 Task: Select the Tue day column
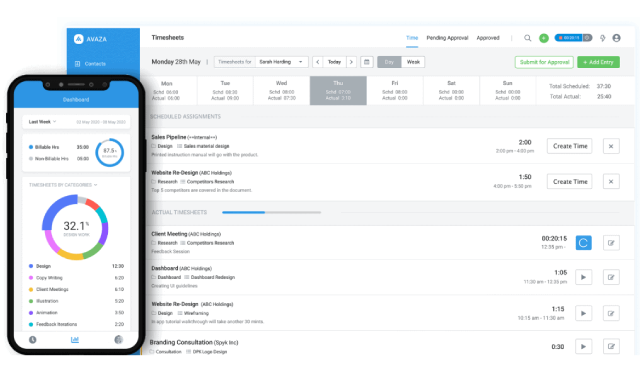(225, 91)
